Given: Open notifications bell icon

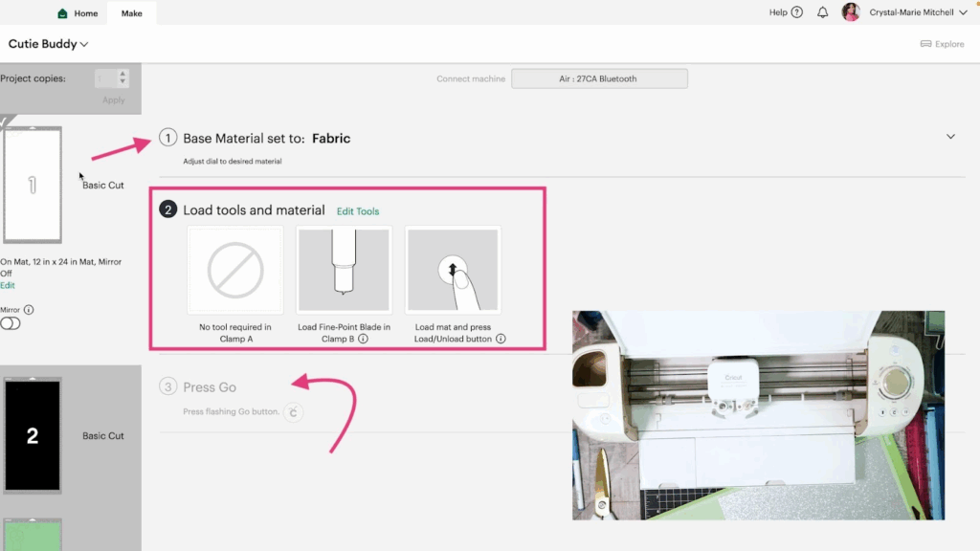Looking at the screenshot, I should 822,11.
